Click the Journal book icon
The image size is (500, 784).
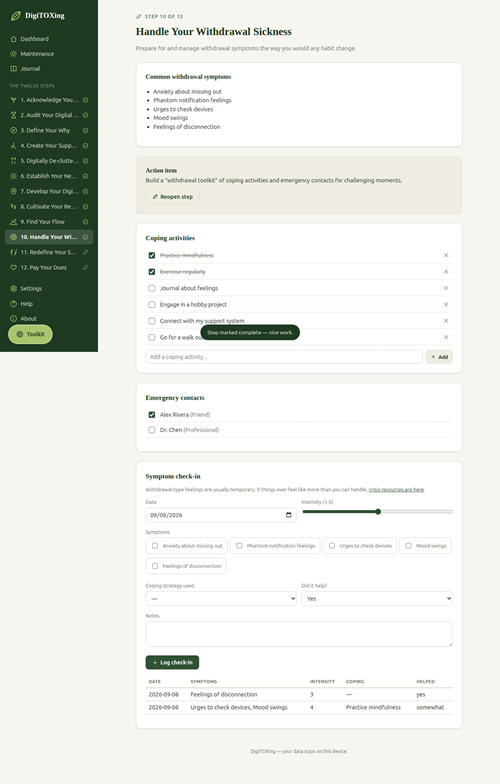coord(14,68)
